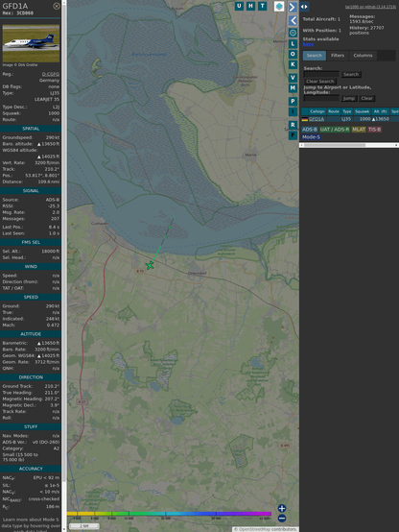The height and width of the screenshot is (532, 399).
Task: Toggle the L labels button
Action: (293, 44)
